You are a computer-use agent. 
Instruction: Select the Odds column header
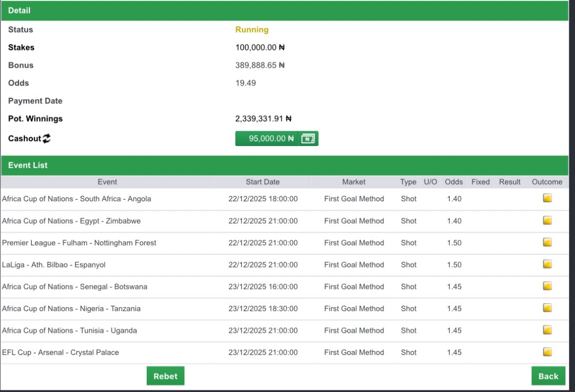point(453,182)
